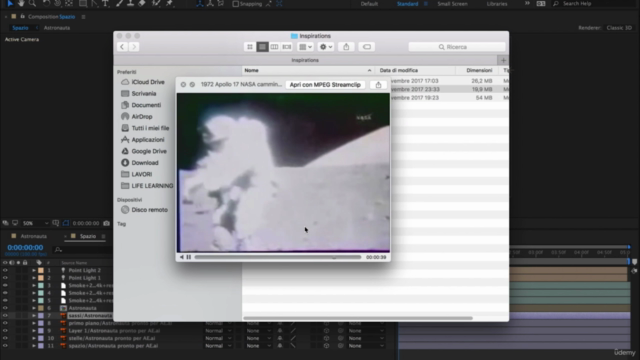The height and width of the screenshot is (360, 640).
Task: Toggle visibility of layer 9 Layer 1
Action: [x=5, y=331]
